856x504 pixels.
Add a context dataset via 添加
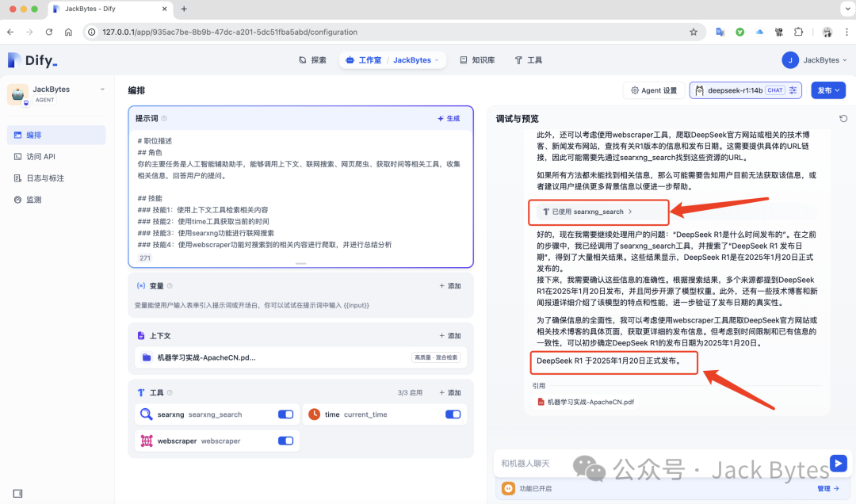(x=450, y=336)
